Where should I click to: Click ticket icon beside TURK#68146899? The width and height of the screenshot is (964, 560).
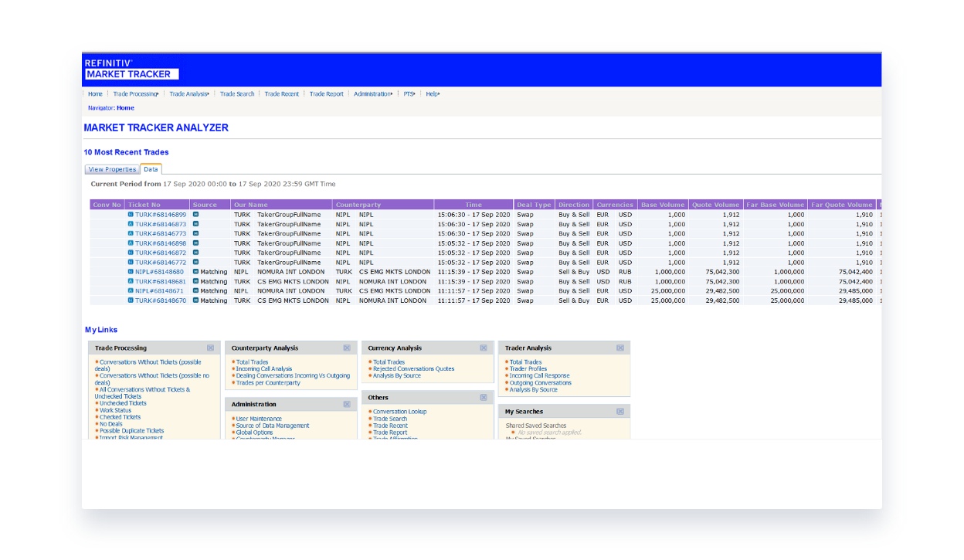131,215
